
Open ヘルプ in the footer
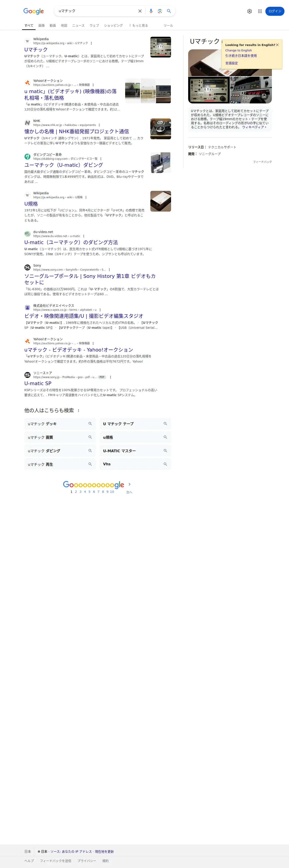(x=29, y=861)
